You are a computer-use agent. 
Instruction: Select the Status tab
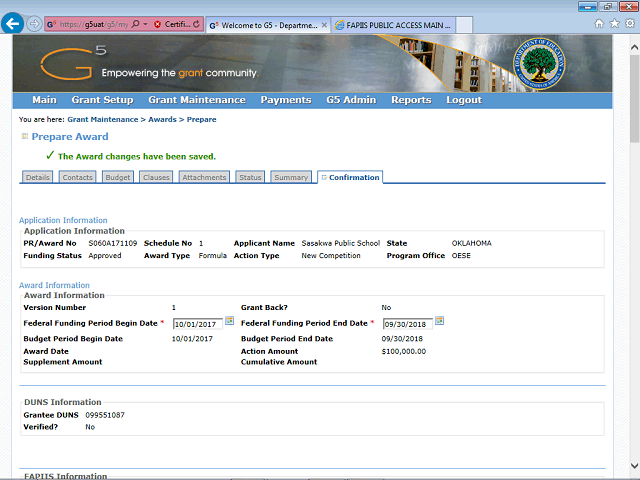point(250,177)
